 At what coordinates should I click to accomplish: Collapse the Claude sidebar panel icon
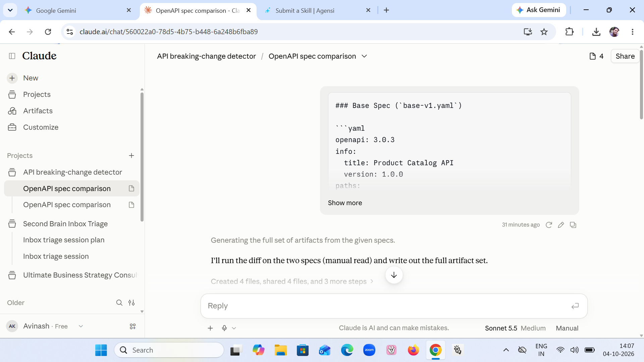click(12, 56)
